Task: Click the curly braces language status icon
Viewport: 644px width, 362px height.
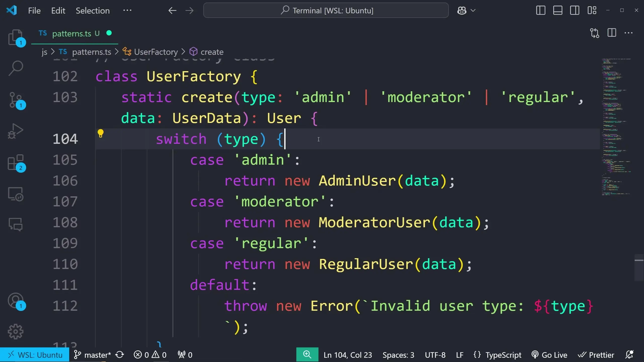Action: pyautogui.click(x=477, y=355)
